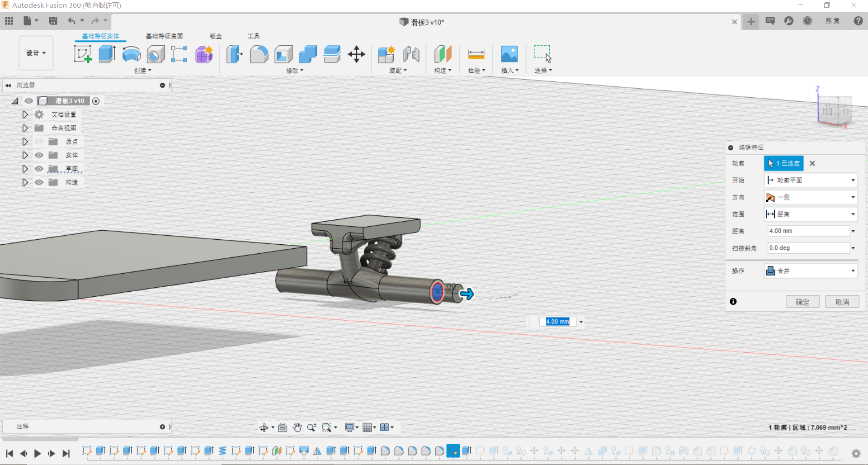Add a new design tab
Screen dimensions: 868x465
point(751,21)
